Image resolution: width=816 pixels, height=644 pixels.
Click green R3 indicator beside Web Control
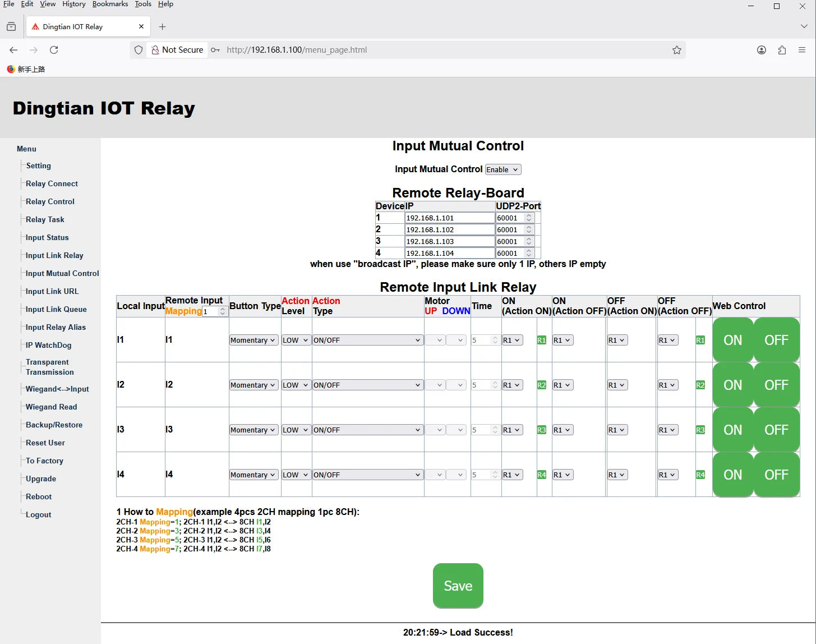[700, 430]
